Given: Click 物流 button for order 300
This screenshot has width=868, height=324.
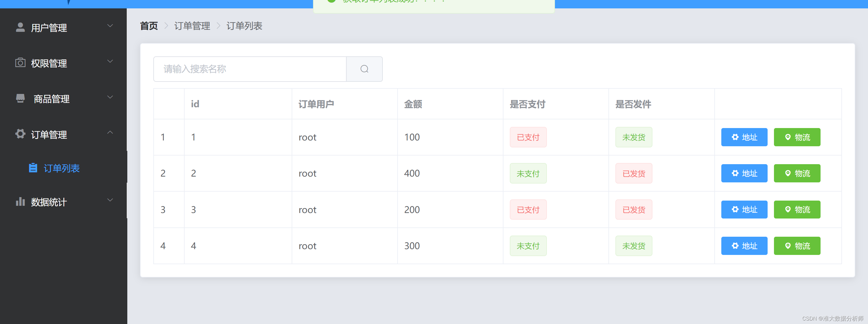Looking at the screenshot, I should 797,246.
